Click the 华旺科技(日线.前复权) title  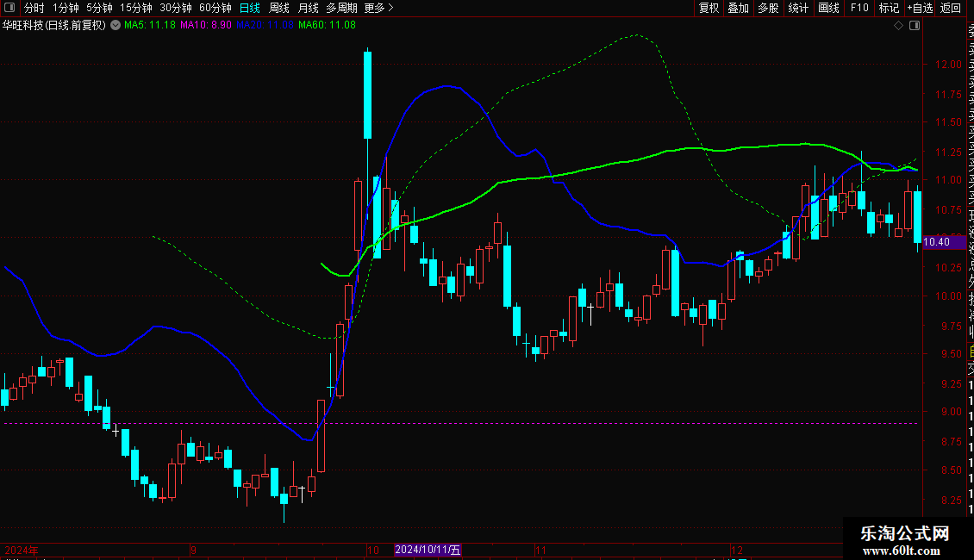pos(54,26)
